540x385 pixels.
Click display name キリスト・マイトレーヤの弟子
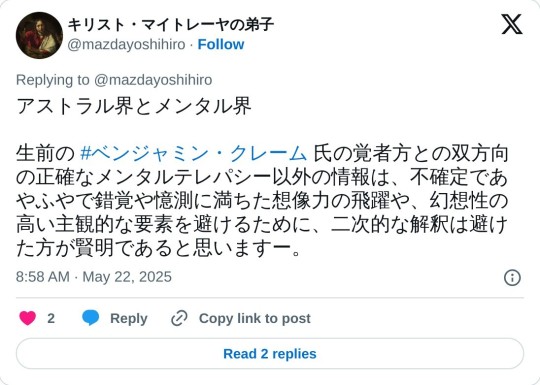tap(171, 24)
